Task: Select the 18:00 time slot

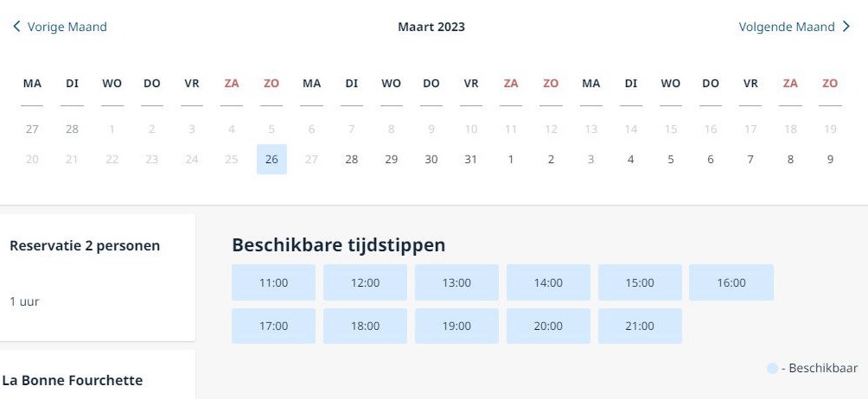Action: (366, 326)
